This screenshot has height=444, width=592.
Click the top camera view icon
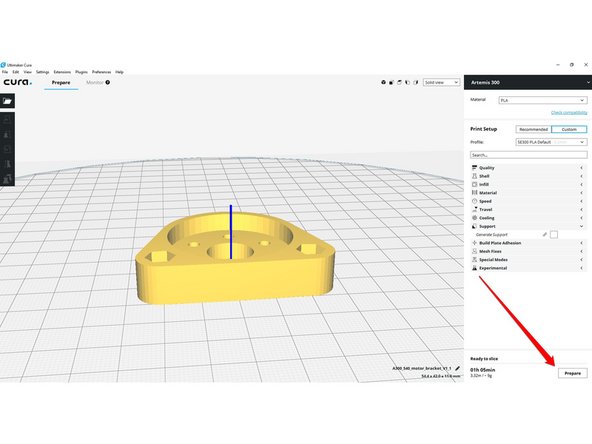coord(399,82)
